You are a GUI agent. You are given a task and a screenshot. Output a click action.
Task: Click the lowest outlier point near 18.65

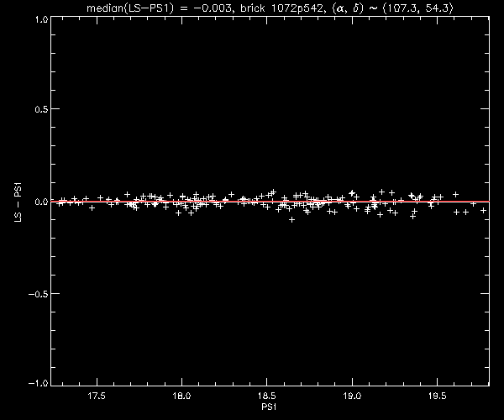(x=291, y=220)
